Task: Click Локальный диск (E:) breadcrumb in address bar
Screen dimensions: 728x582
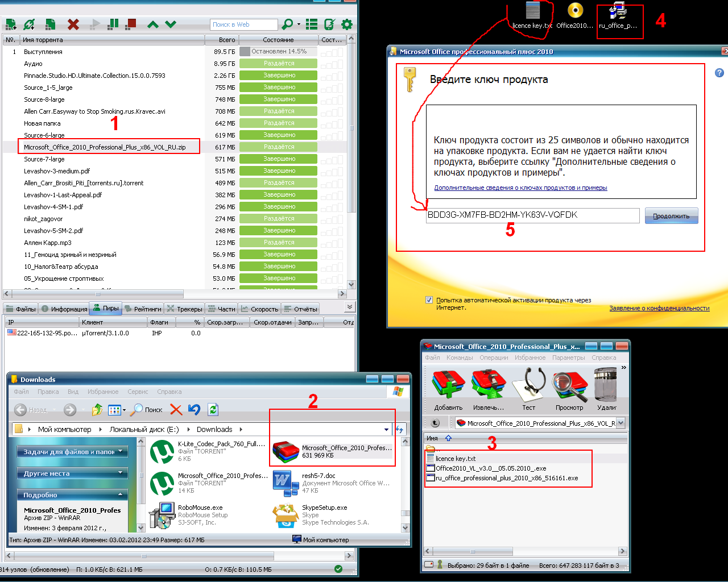Action: pyautogui.click(x=144, y=430)
